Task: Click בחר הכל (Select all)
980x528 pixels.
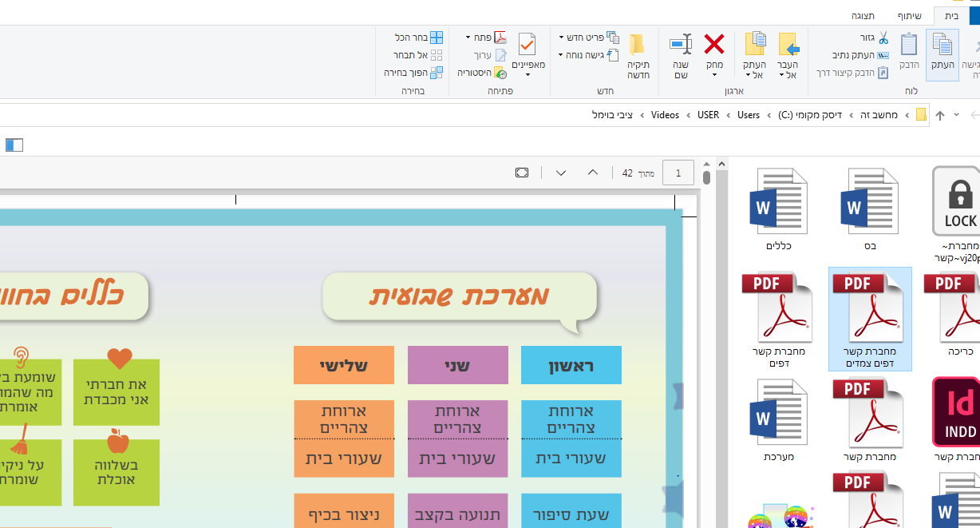Action: point(419,38)
